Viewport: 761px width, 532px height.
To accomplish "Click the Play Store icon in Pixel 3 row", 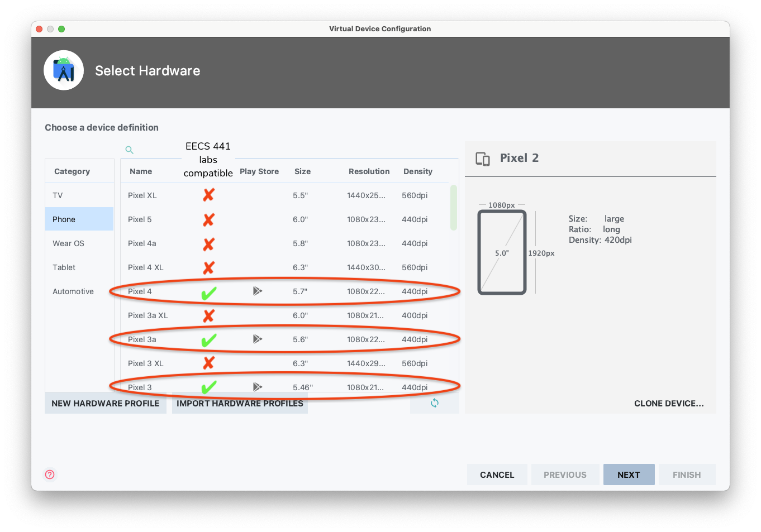I will 257,387.
